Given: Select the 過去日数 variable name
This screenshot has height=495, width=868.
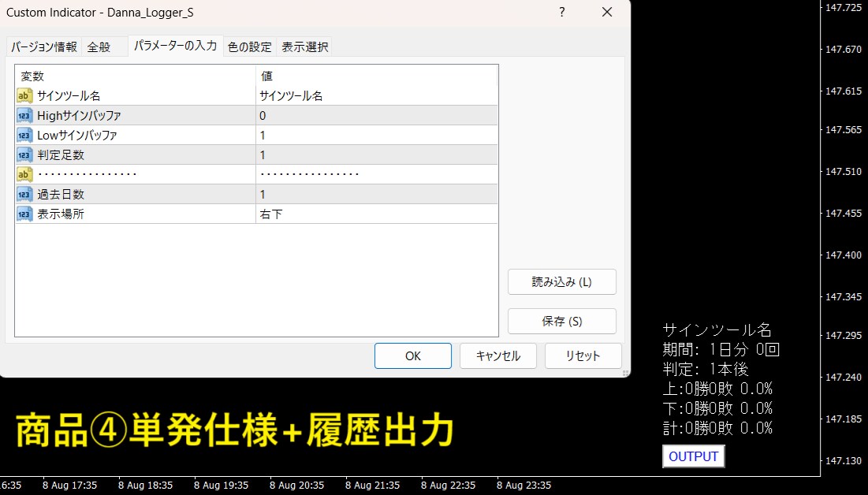Looking at the screenshot, I should pyautogui.click(x=61, y=195).
